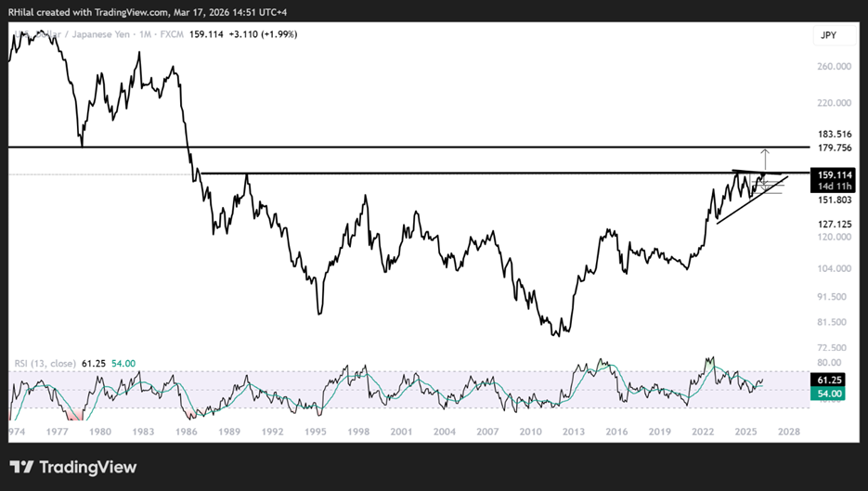Select the 159.114 last price in legend
868x491 pixels.
click(206, 34)
